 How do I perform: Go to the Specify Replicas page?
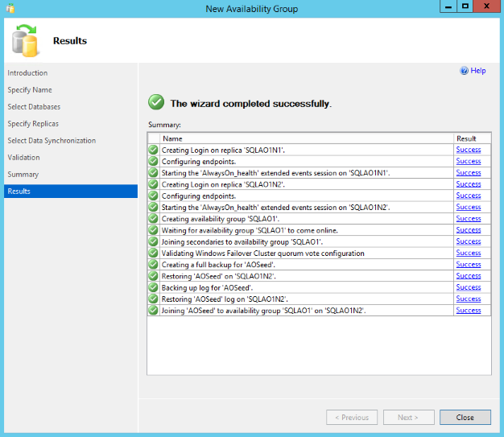33,124
